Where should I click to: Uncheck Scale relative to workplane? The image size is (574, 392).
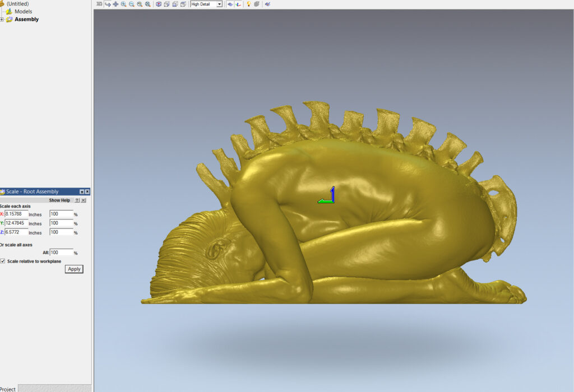coord(3,262)
